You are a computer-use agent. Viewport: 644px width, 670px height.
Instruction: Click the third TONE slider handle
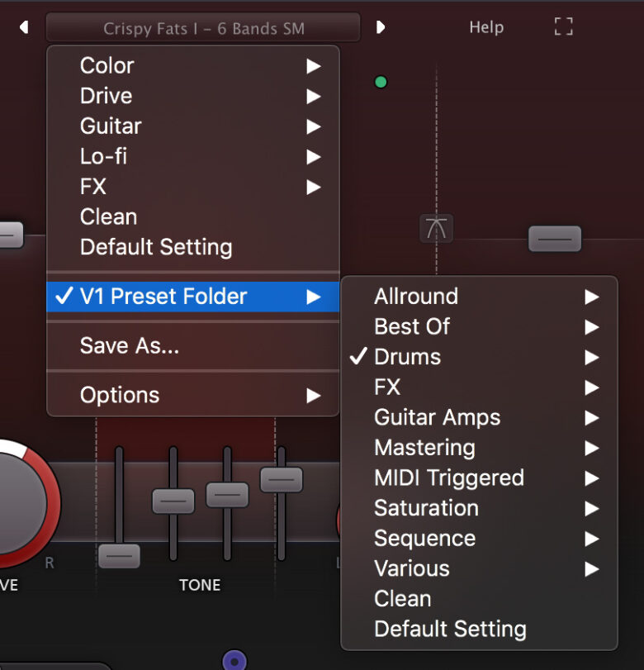227,495
